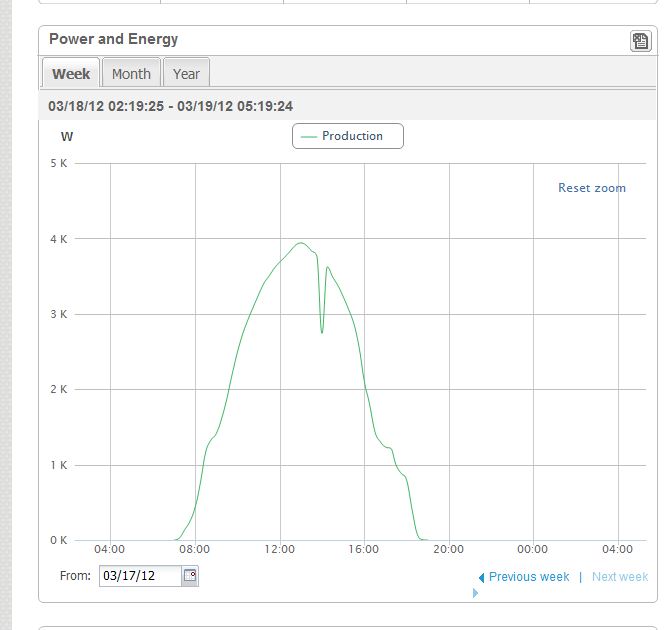
Task: Click the W unit label above the chart
Action: [x=67, y=137]
